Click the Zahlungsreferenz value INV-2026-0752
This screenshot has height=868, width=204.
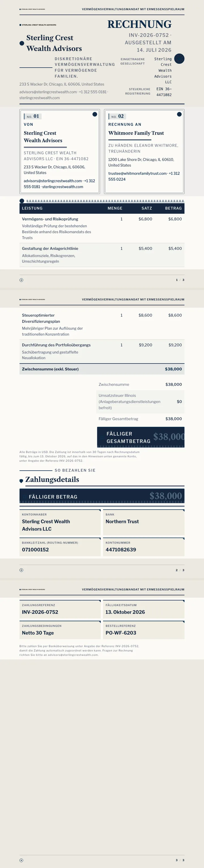[40, 612]
